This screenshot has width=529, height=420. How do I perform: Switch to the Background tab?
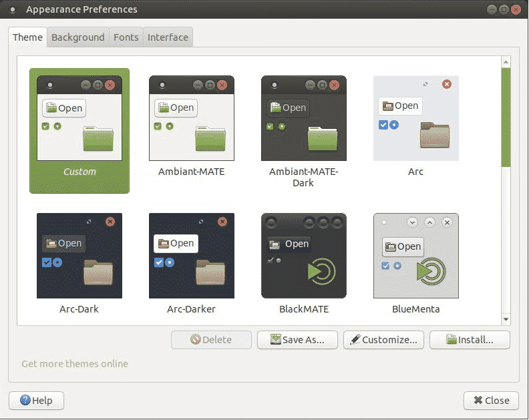pyautogui.click(x=78, y=37)
